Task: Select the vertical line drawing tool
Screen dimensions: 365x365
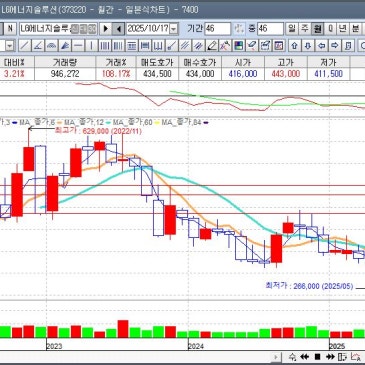Action: point(91,45)
